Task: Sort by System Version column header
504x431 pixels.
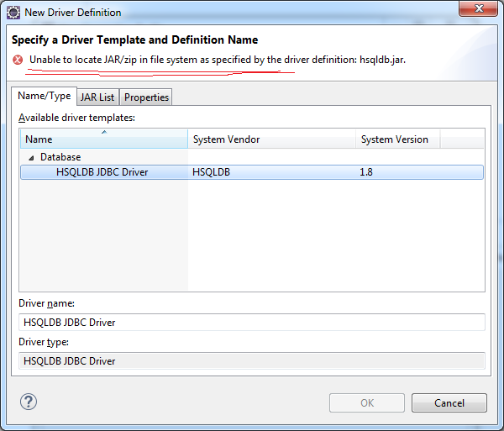Action: [x=398, y=139]
